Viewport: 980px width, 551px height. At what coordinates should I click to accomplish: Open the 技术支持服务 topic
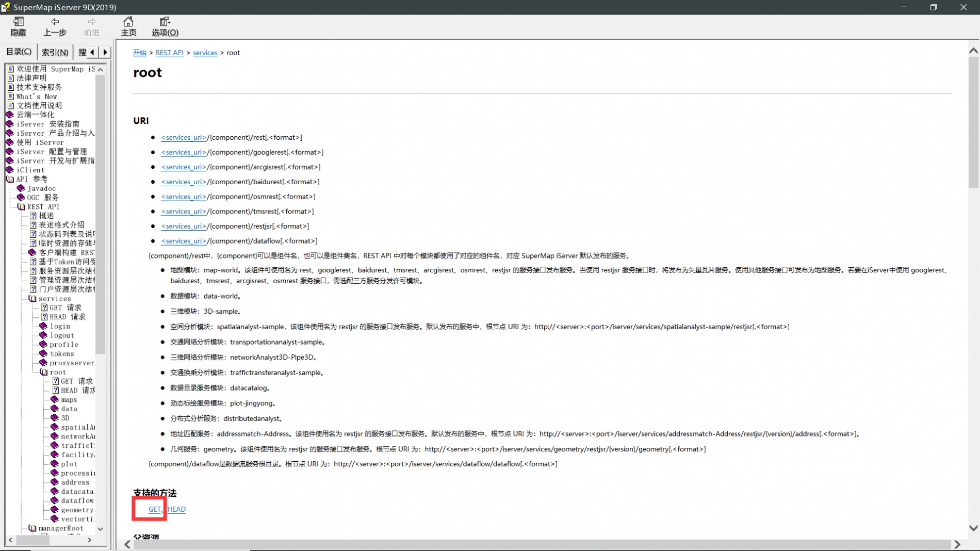[x=39, y=87]
